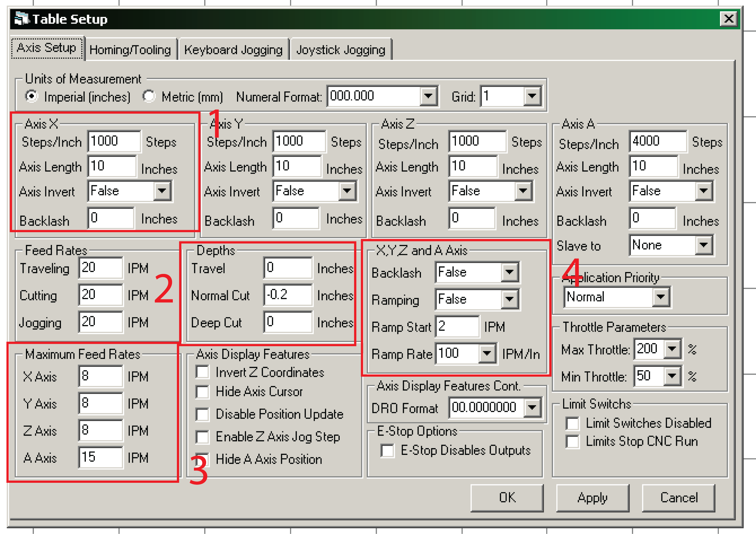Open the Min Throttle dropdown
This screenshot has height=534, width=756.
coord(672,376)
